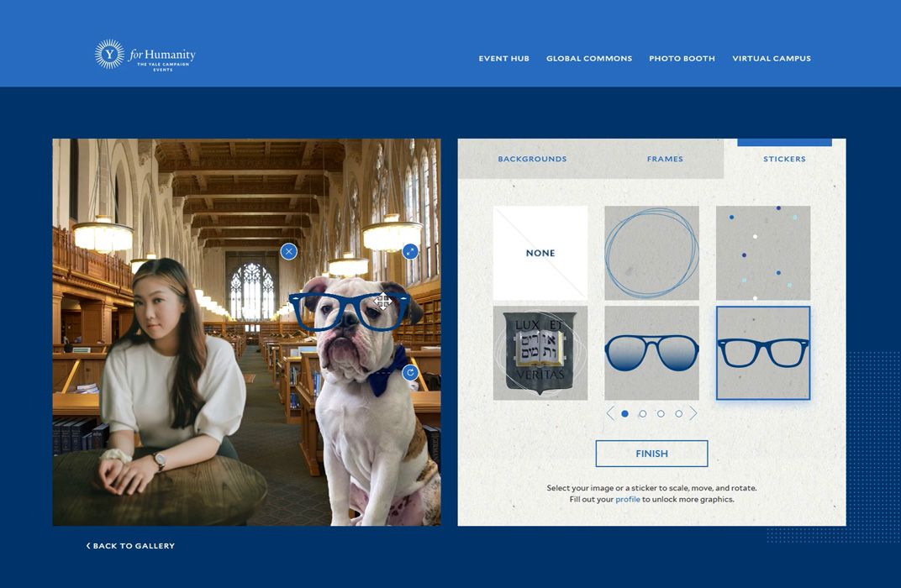Pick the aviator sunglasses sticker
Viewport: 901px width, 588px height.
tap(651, 353)
